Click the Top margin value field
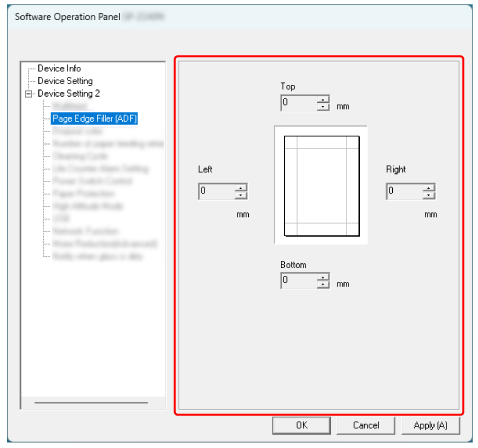478x448 pixels. point(299,103)
